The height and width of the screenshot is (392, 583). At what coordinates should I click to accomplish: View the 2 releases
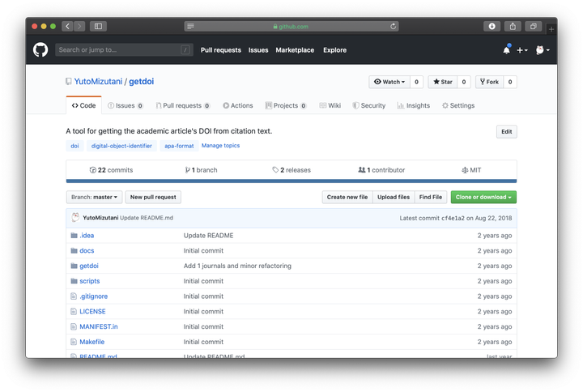tap(291, 170)
